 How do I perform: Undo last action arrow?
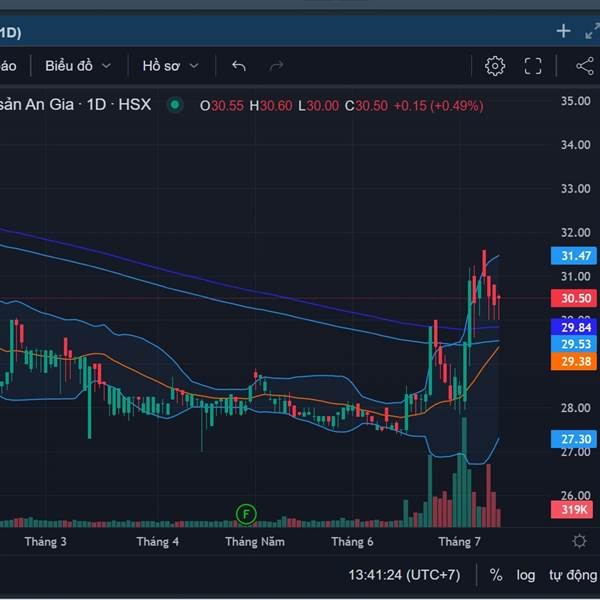pyautogui.click(x=239, y=66)
